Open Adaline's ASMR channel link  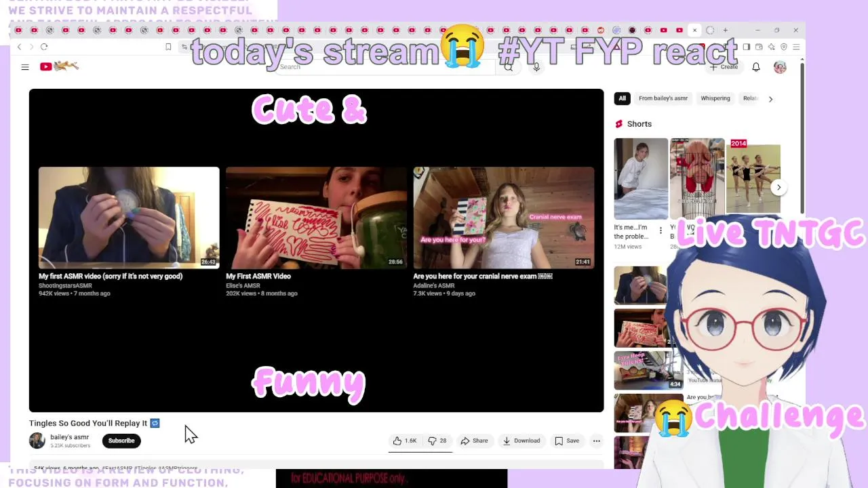[434, 285]
